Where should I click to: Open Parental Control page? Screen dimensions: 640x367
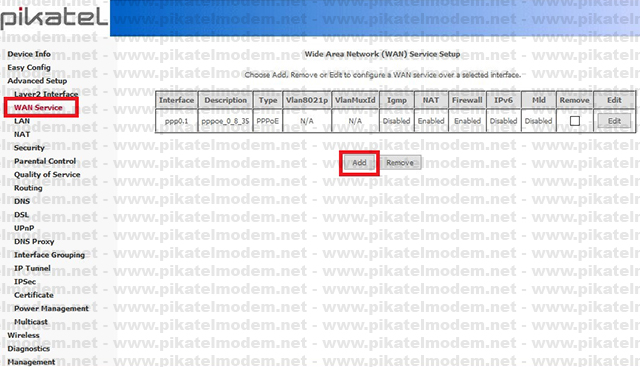[45, 161]
